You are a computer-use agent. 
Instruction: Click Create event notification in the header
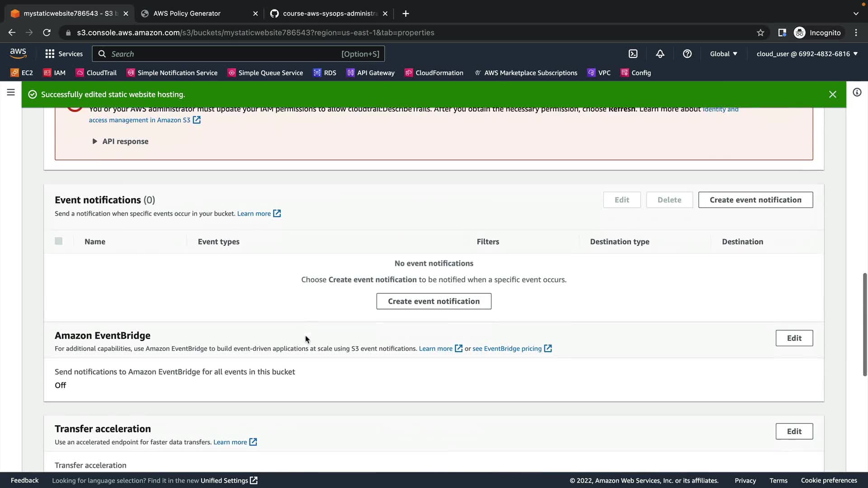tap(755, 200)
